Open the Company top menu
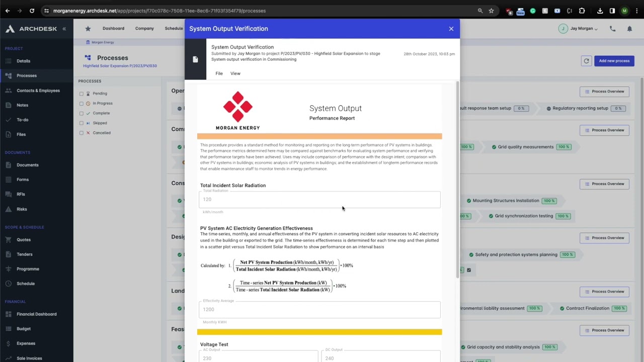The width and height of the screenshot is (644, 362). [x=144, y=29]
